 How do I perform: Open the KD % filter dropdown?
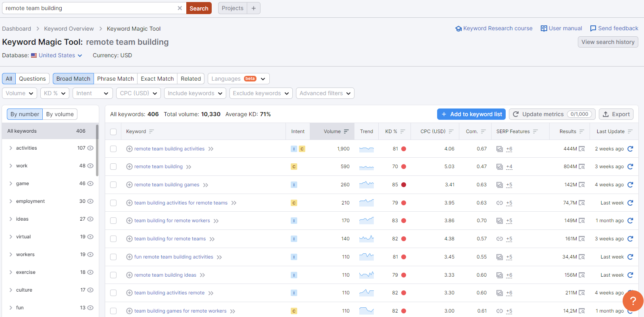[55, 93]
